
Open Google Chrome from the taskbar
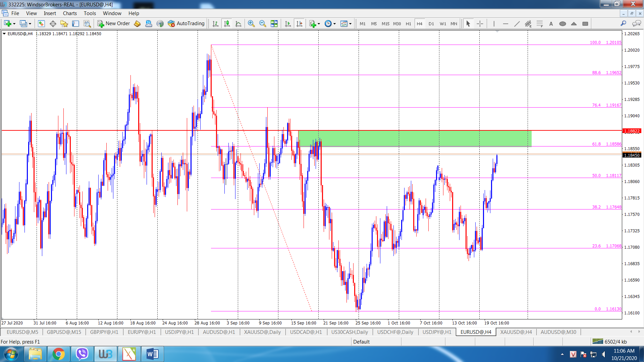click(58, 354)
